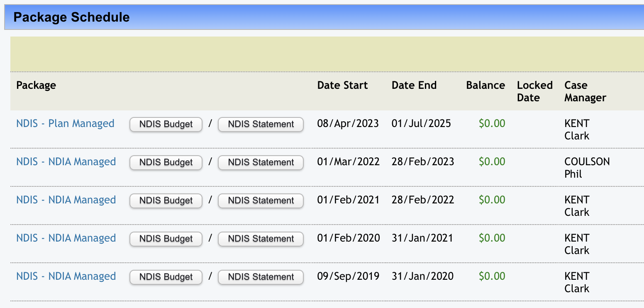This screenshot has width=644, height=308.
Task: Click the Date End column header
Action: (414, 86)
